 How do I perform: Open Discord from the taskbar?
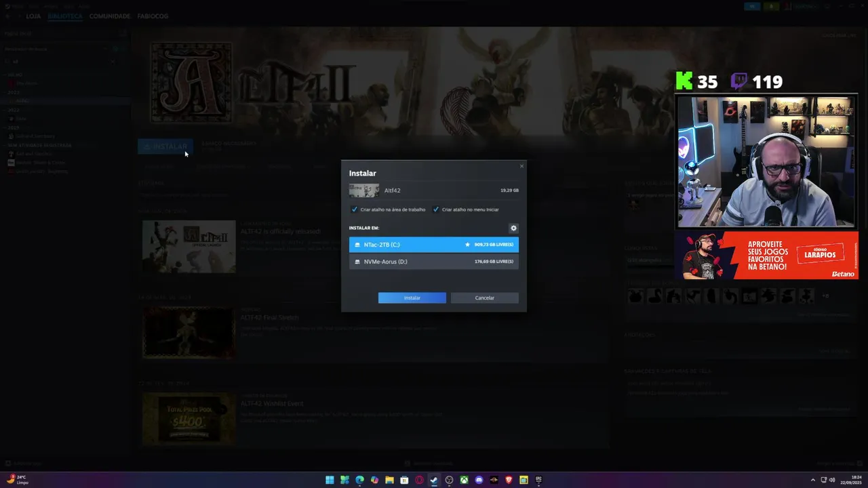(x=479, y=480)
